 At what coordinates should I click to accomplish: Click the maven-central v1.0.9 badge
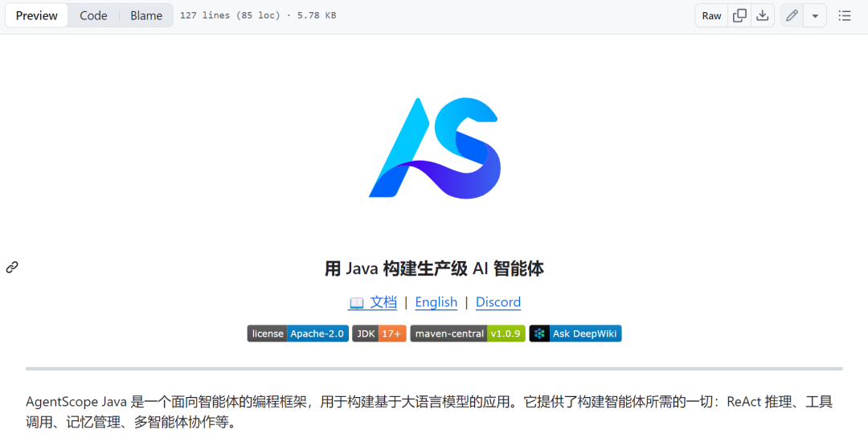point(468,334)
